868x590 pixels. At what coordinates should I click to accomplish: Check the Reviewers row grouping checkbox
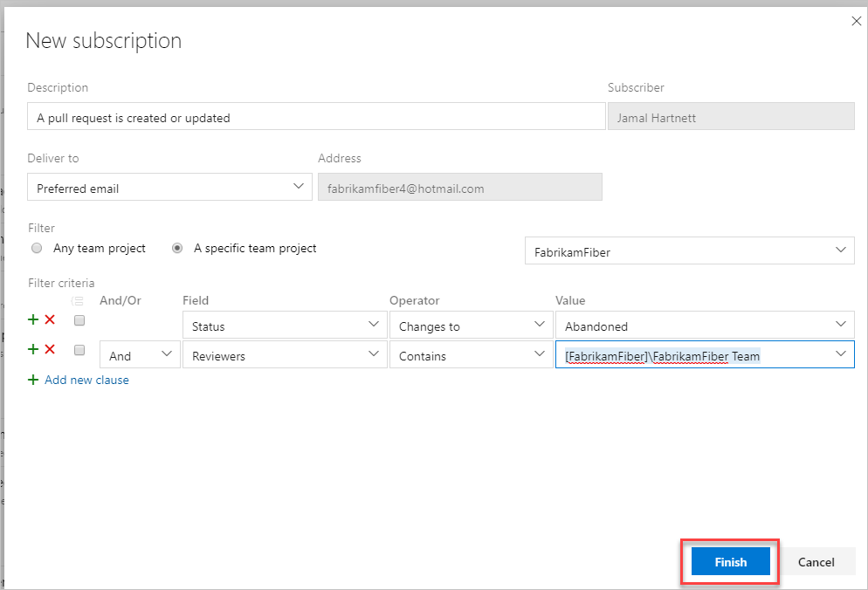point(79,350)
